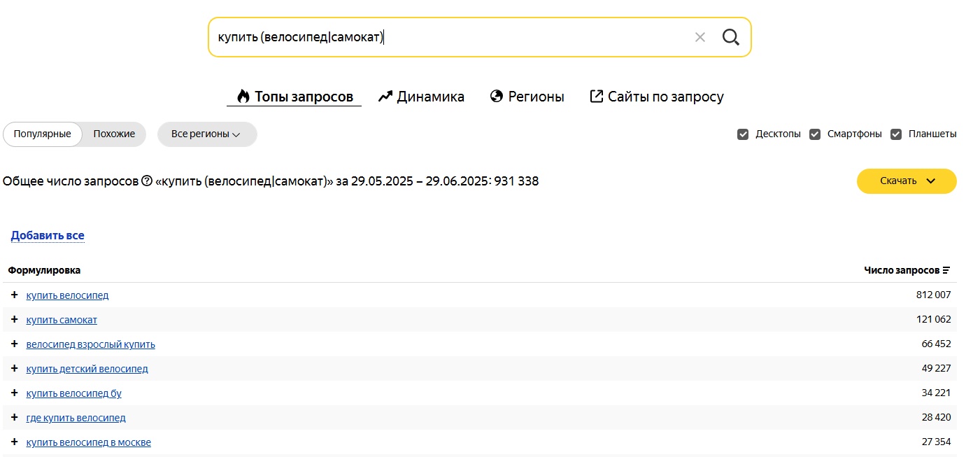Uncheck the Десктопы checkbox
Screen dimensions: 980x457
pos(742,134)
